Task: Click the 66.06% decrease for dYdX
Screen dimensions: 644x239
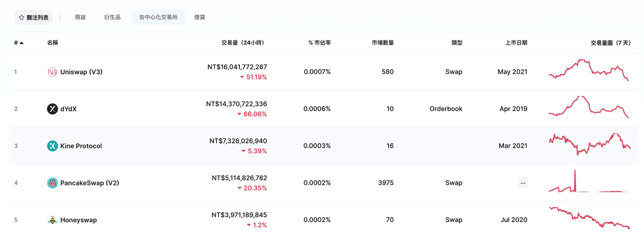Action: pos(253,114)
